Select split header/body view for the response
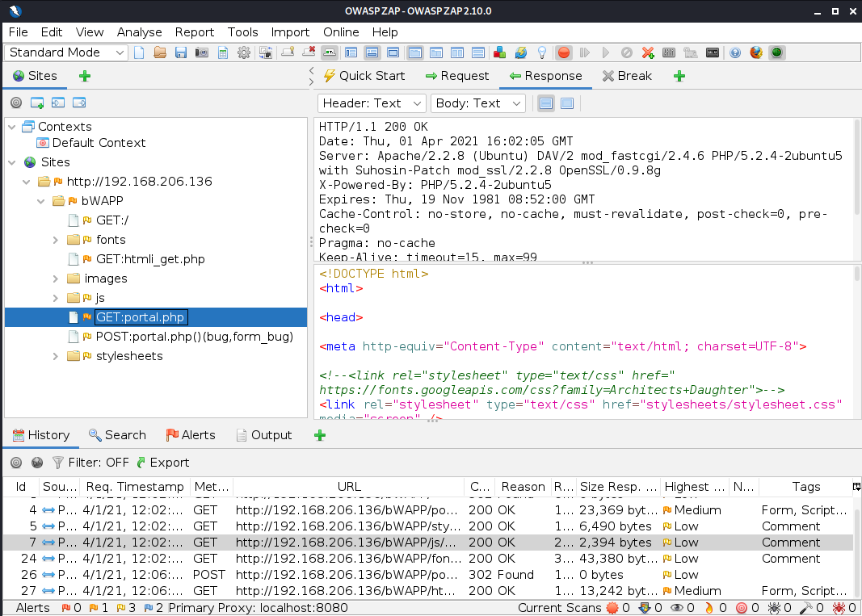This screenshot has height=616, width=862. pos(546,103)
